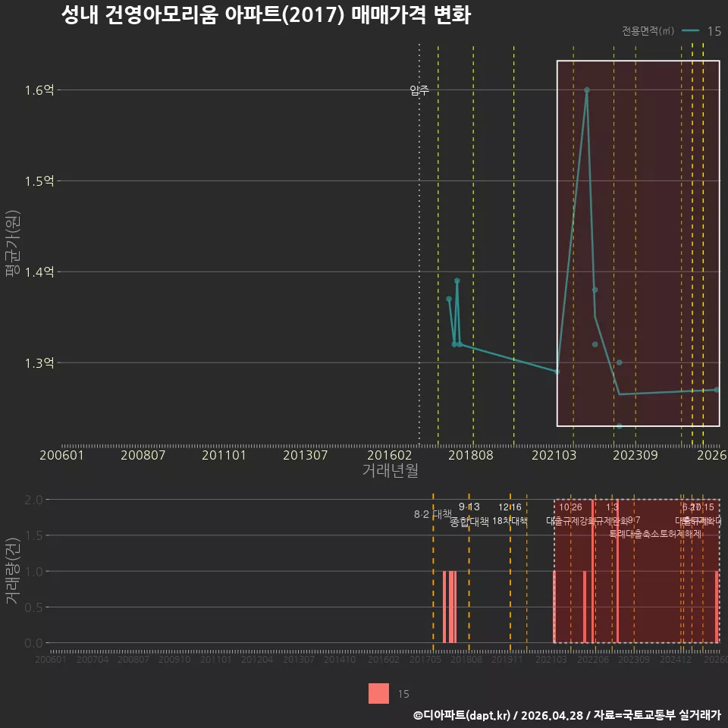Click the first 2018 volume bar
728x728 pixels.
tap(444, 607)
